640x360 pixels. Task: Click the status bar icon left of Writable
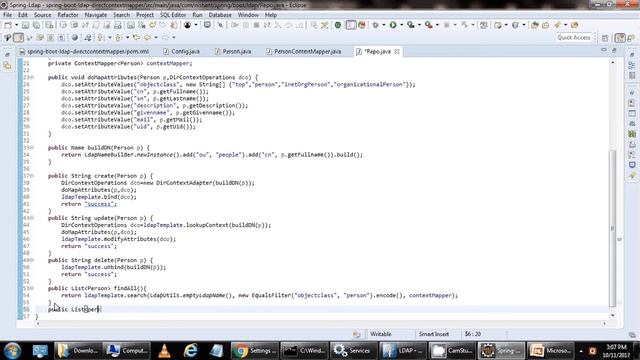pyautogui.click(x=356, y=334)
